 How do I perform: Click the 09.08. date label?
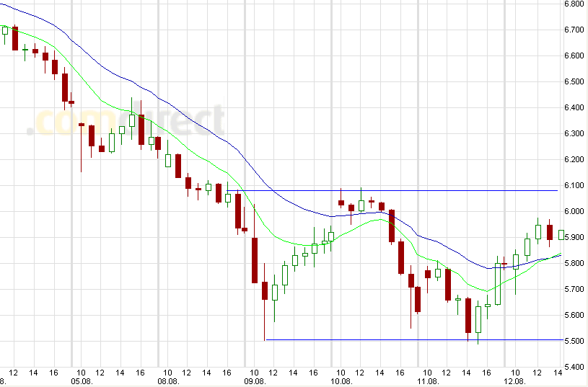coord(255,382)
